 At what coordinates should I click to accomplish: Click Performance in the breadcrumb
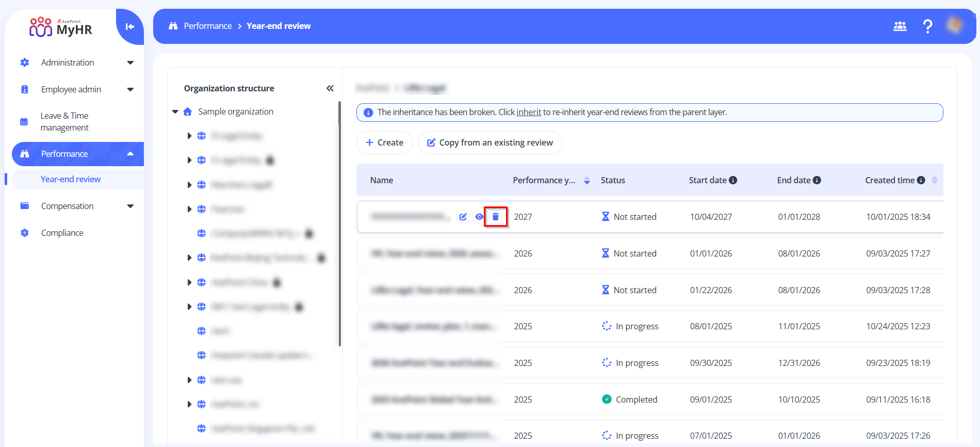coord(207,26)
